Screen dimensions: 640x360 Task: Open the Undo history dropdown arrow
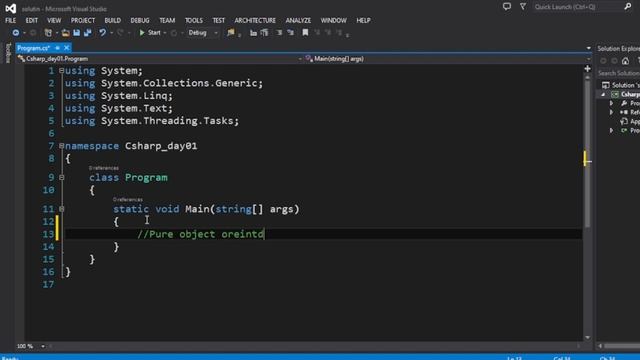click(111, 33)
